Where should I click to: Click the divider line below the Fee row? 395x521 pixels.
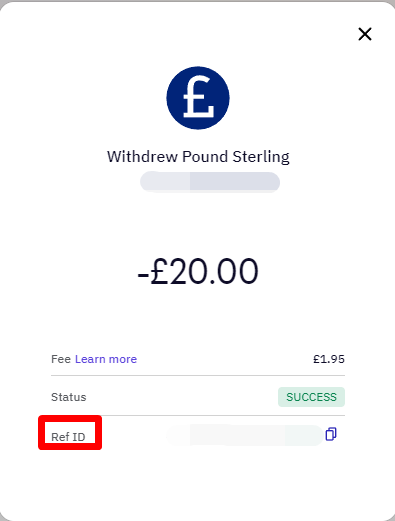[198, 375]
